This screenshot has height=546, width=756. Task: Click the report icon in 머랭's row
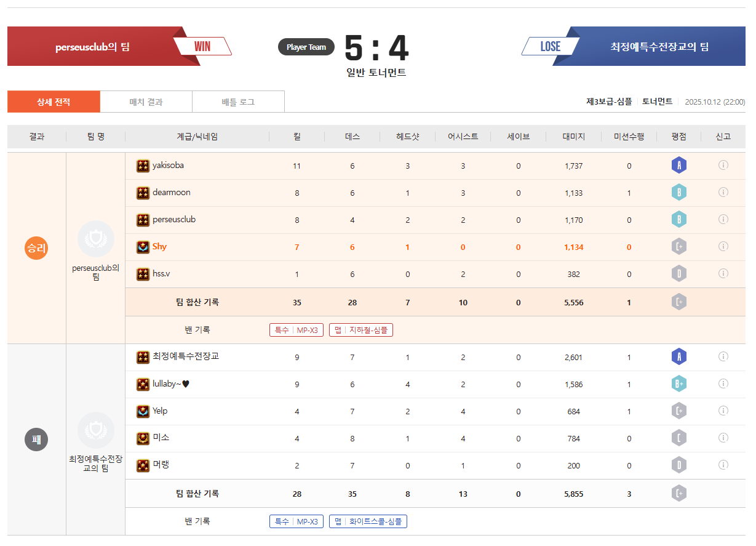click(723, 465)
